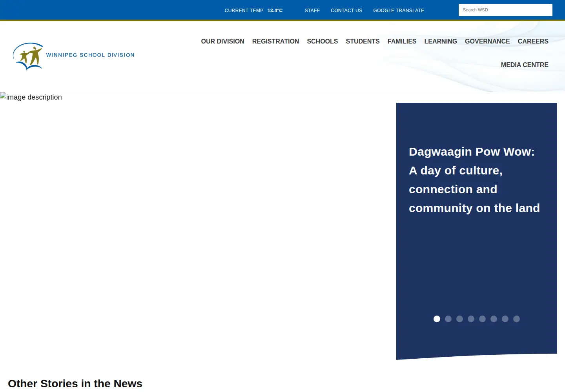The image size is (565, 392).
Task: Open the Our Division menu
Action: coord(222,41)
